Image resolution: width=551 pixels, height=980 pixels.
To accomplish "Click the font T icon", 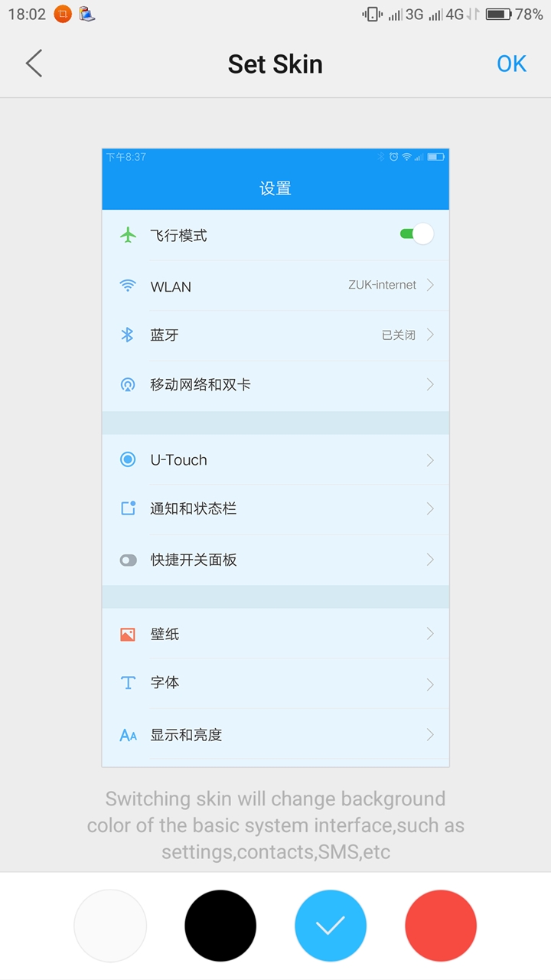I will click(128, 682).
